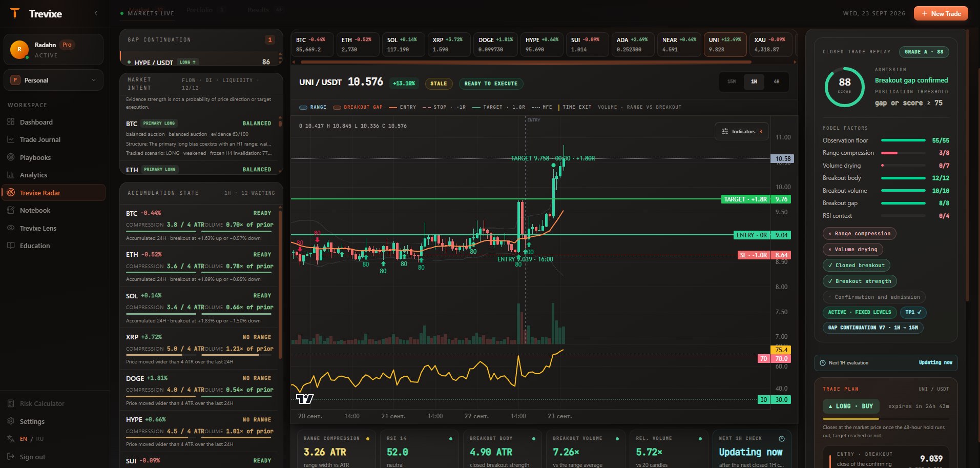Expand the SOL accumulation state row
980x468 pixels.
200,309
